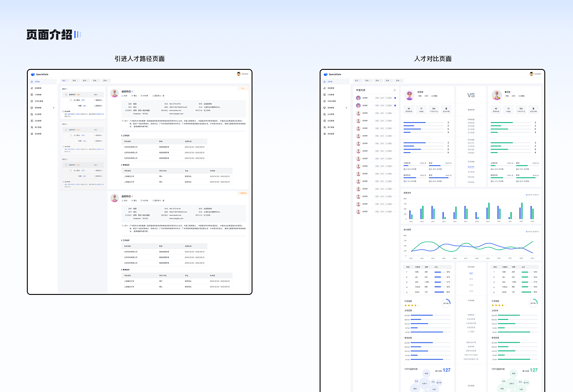Click Designer avatar in 人才对比页面 header
573x392 pixels.
tap(531, 74)
